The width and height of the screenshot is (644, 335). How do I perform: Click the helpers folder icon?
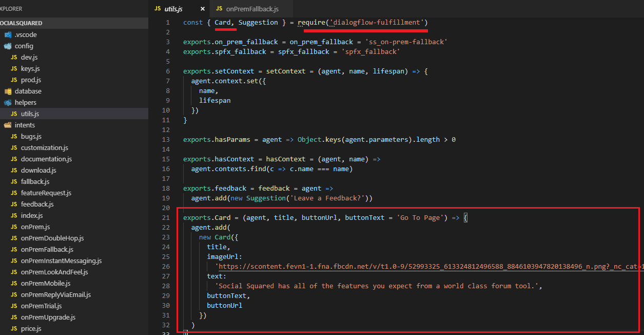point(8,102)
